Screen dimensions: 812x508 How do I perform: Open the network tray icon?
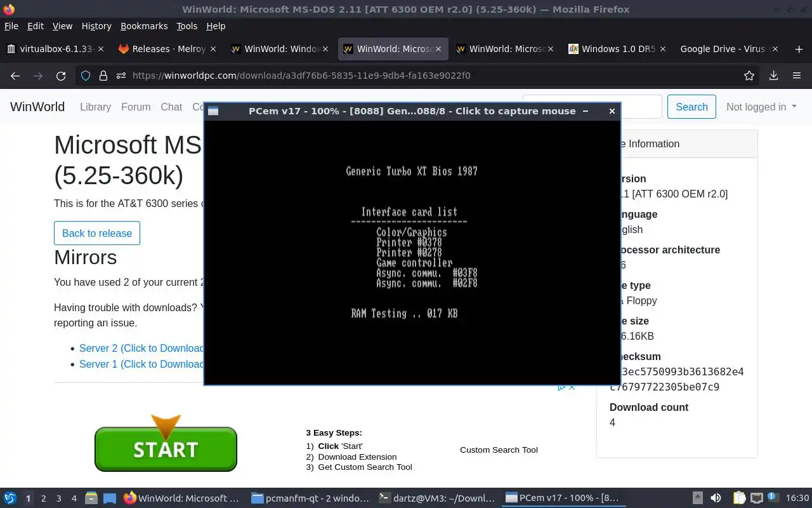coord(756,498)
